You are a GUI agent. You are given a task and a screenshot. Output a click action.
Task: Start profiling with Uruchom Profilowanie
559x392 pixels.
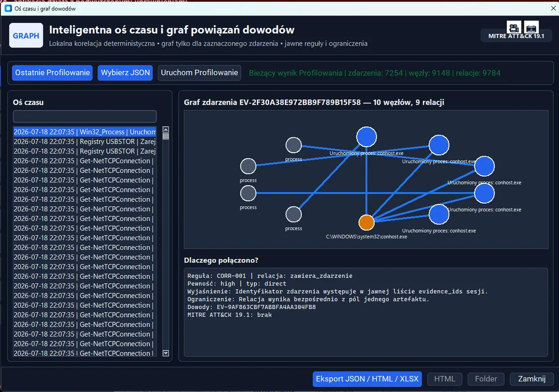pyautogui.click(x=199, y=73)
